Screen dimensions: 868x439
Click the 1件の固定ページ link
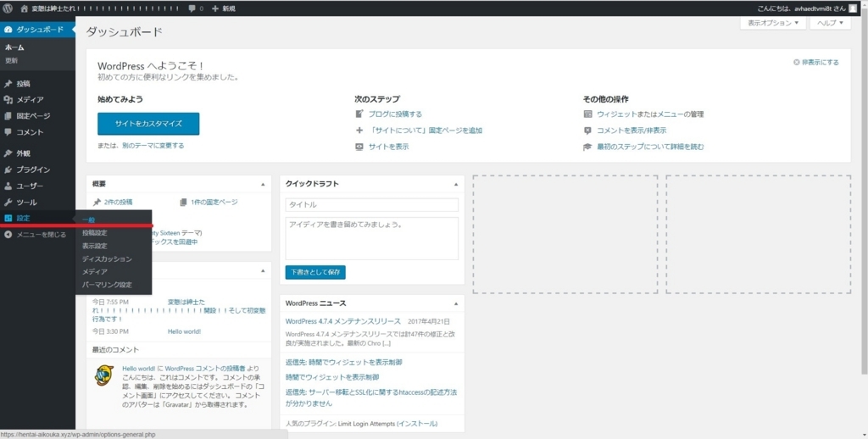click(x=214, y=202)
